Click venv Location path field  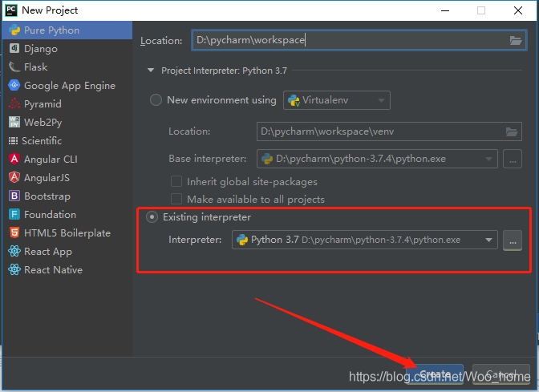389,131
